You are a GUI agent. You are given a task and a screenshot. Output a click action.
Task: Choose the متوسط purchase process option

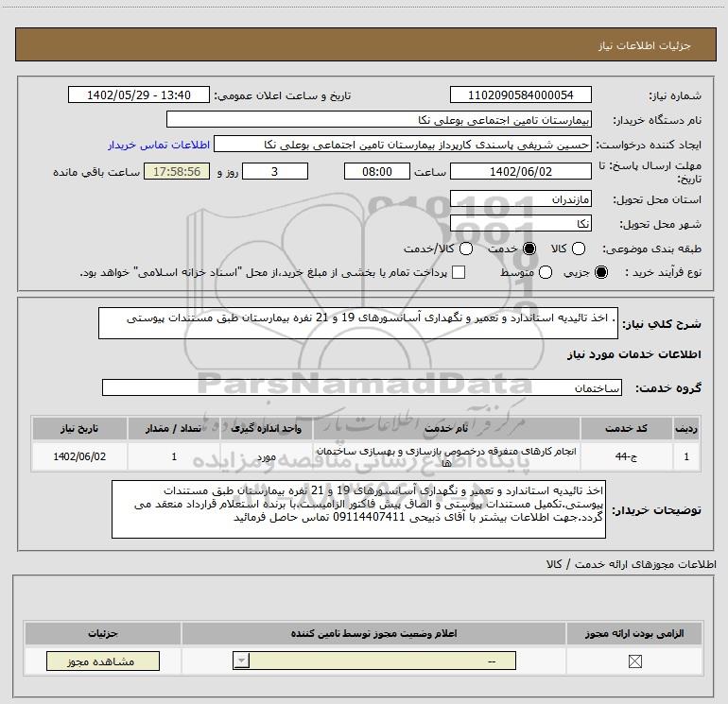546,272
